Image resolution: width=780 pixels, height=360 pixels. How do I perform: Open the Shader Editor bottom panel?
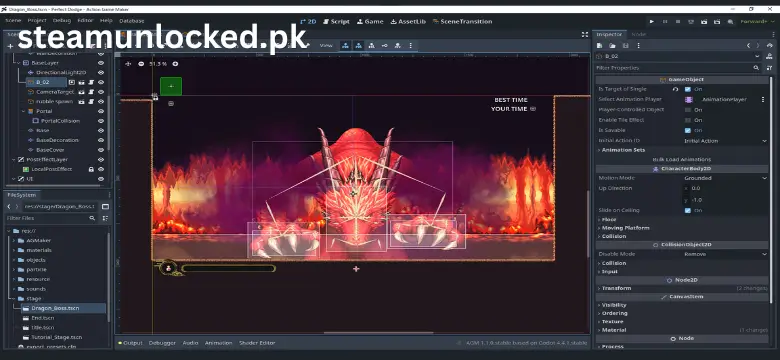coord(257,343)
